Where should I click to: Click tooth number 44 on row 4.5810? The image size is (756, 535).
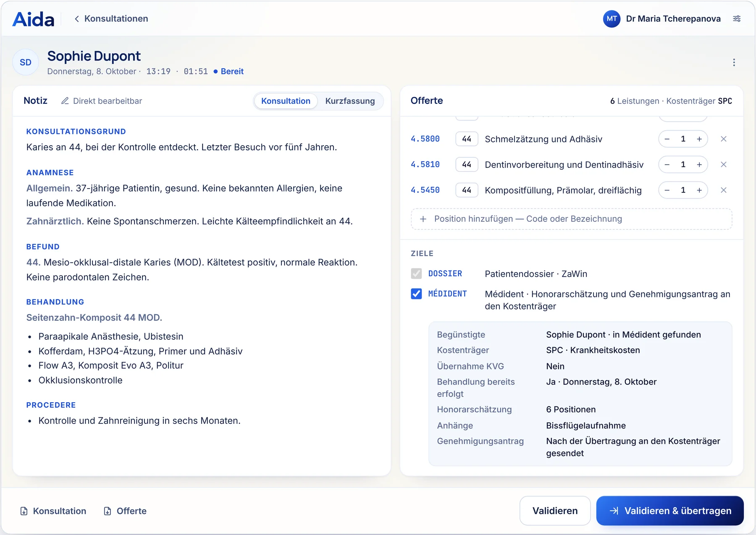467,165
